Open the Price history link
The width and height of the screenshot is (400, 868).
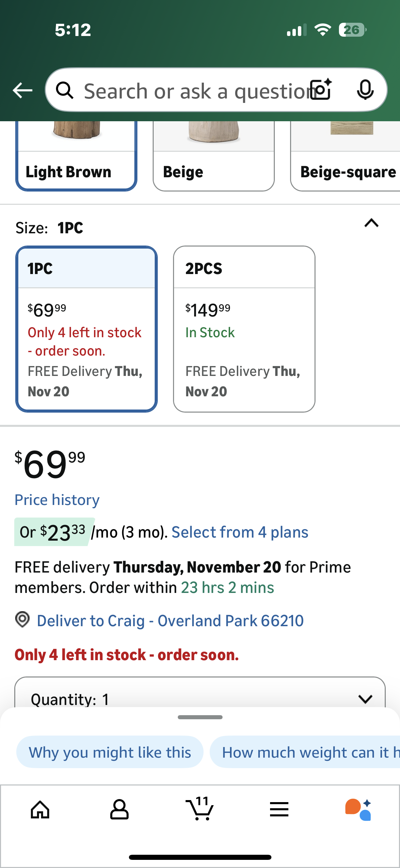[57, 500]
